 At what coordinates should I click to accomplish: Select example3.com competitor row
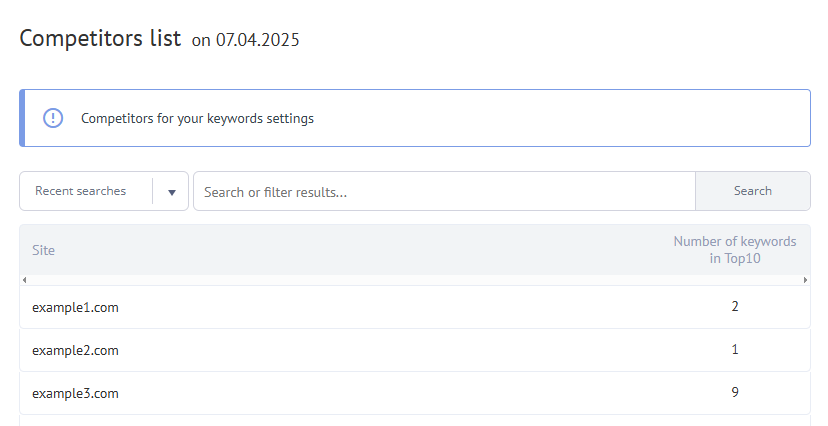pyautogui.click(x=76, y=393)
